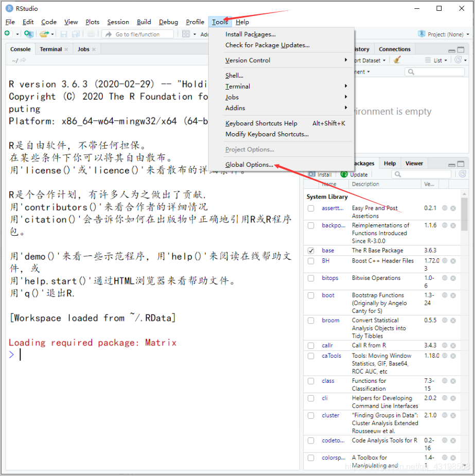This screenshot has height=476, width=475.
Task: Click the Save file icon
Action: (64, 34)
